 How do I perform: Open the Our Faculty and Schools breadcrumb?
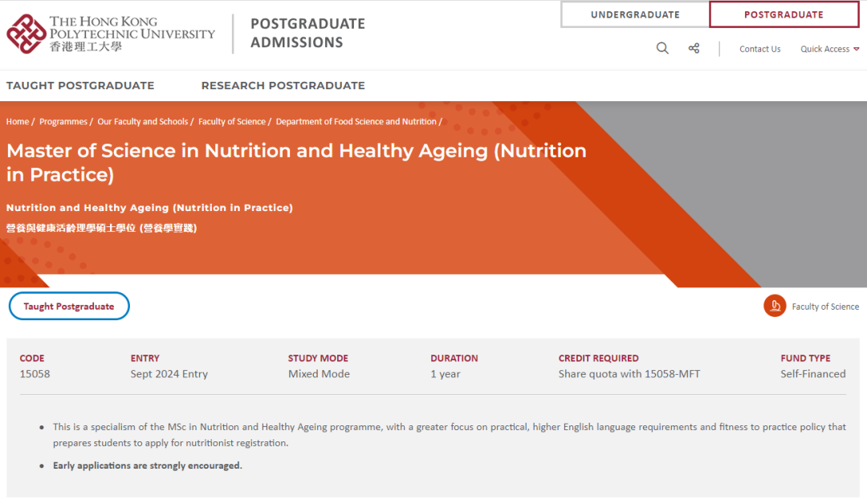pyautogui.click(x=143, y=121)
